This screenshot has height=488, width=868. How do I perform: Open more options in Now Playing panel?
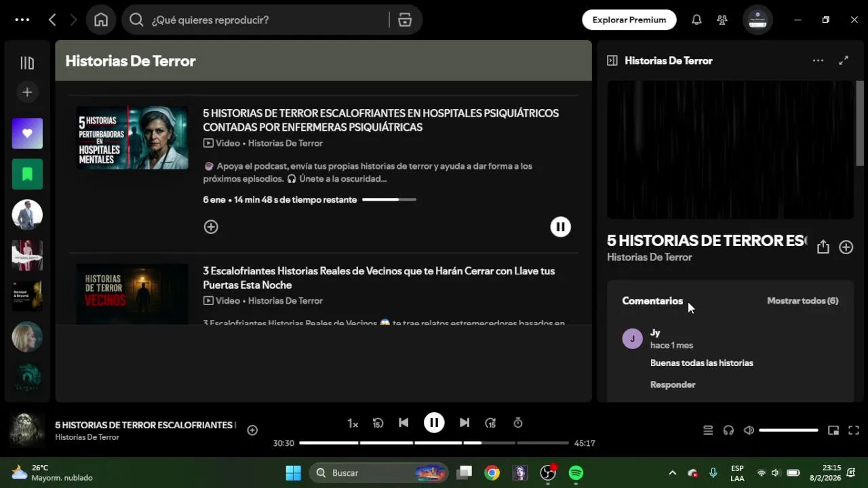pos(818,60)
